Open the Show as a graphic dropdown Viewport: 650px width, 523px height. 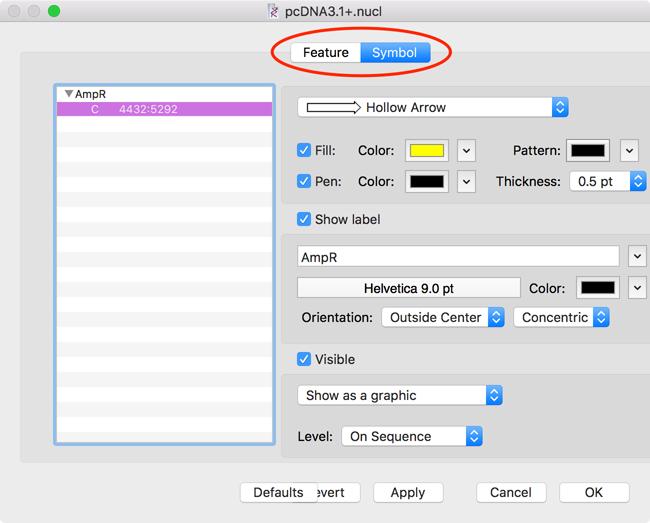click(400, 395)
